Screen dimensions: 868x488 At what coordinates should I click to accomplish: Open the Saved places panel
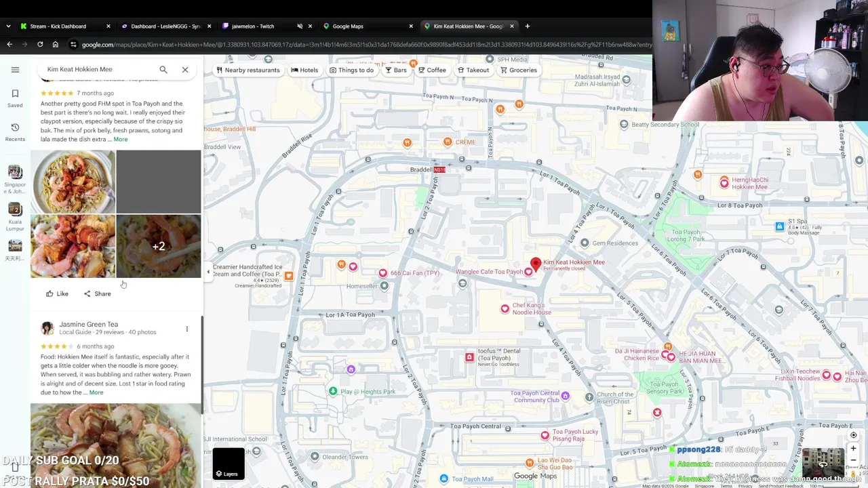(x=15, y=98)
